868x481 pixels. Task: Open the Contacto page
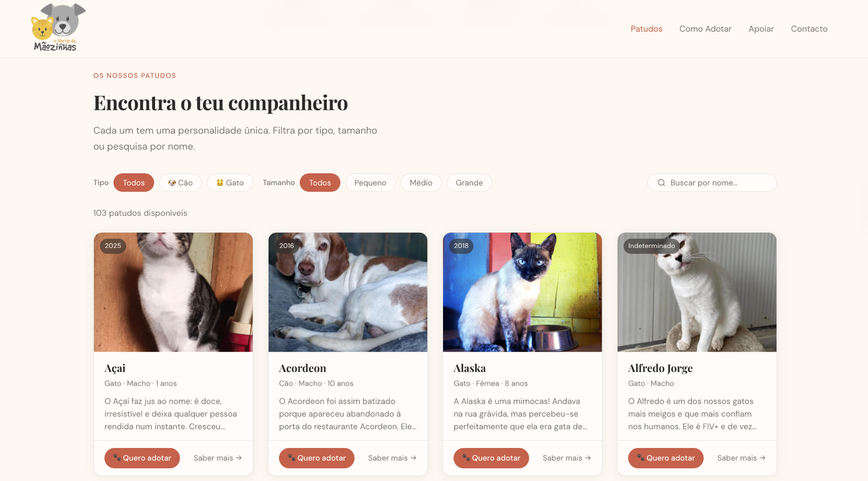click(809, 29)
